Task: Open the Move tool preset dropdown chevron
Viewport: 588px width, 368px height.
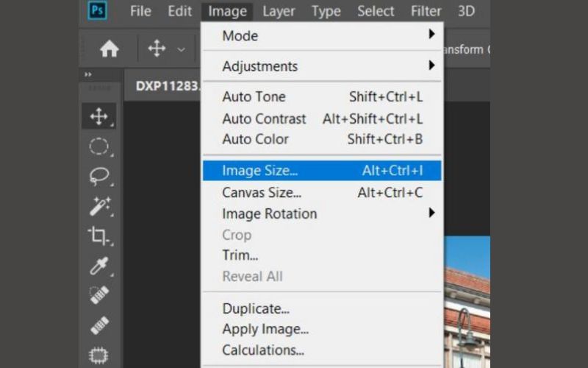Action: tap(181, 49)
